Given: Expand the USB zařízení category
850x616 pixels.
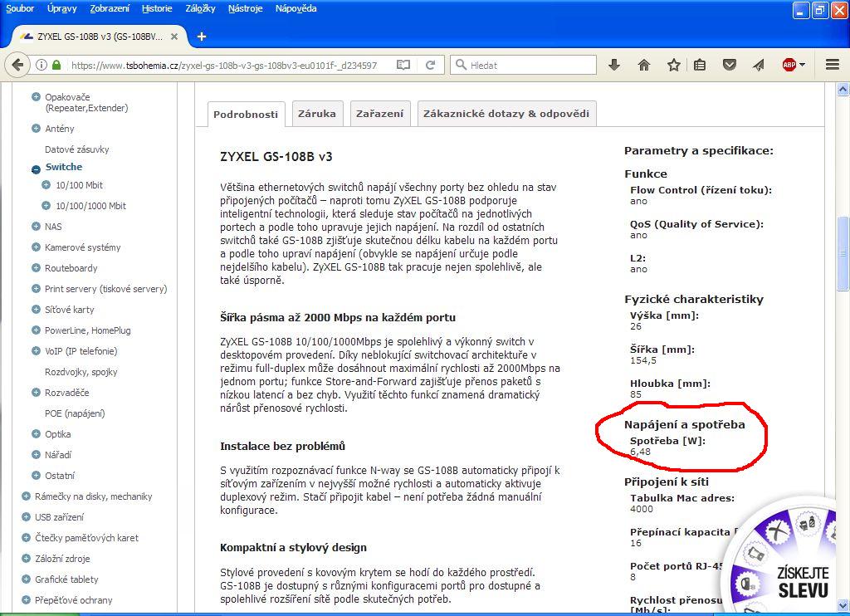Looking at the screenshot, I should [26, 516].
